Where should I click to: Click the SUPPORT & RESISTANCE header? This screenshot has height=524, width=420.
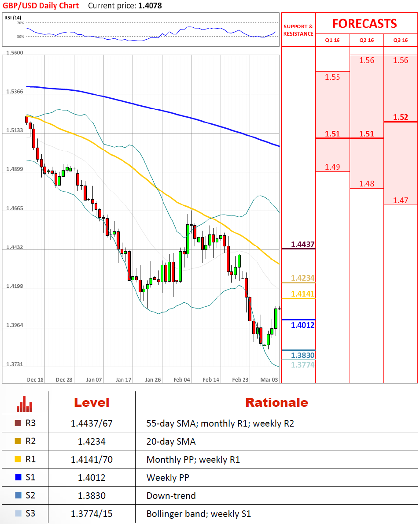[x=298, y=30]
